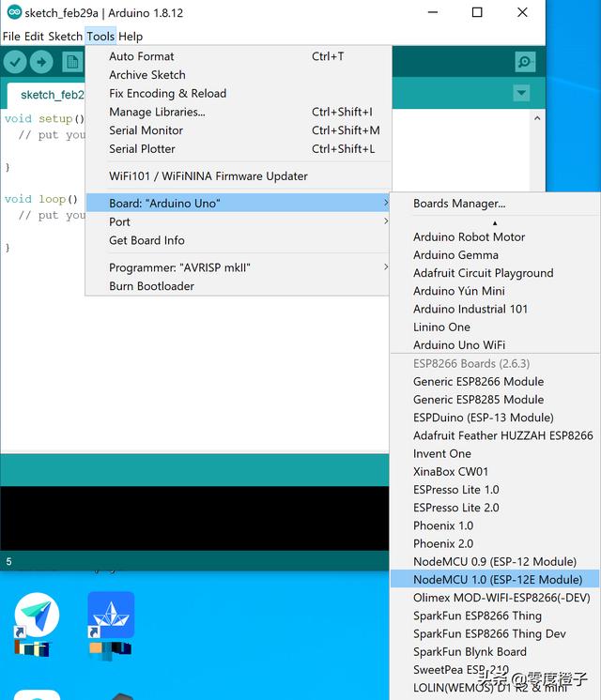The image size is (601, 700).
Task: Choose NodeMCU 1.0 (ESP-12E Module)
Action: coord(495,579)
